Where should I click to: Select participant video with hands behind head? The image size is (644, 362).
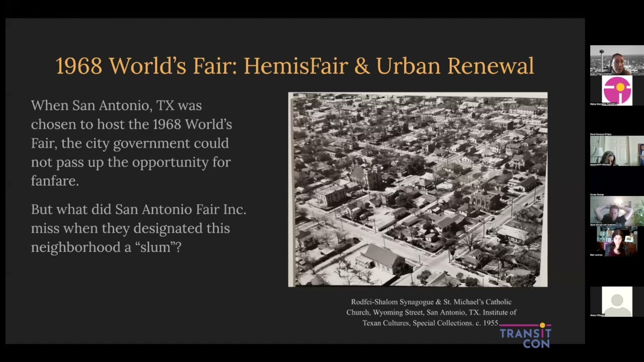[617, 211]
